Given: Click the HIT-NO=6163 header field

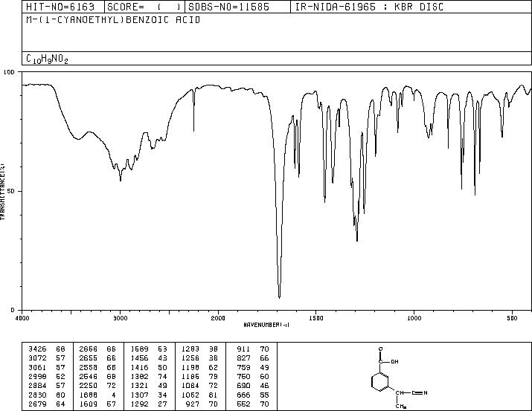Looking at the screenshot, I should [x=60, y=7].
